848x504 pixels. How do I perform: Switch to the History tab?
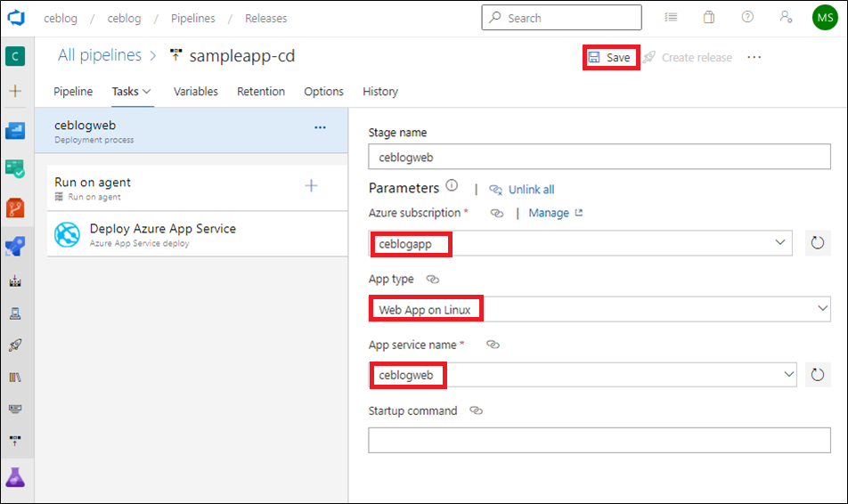[x=380, y=92]
